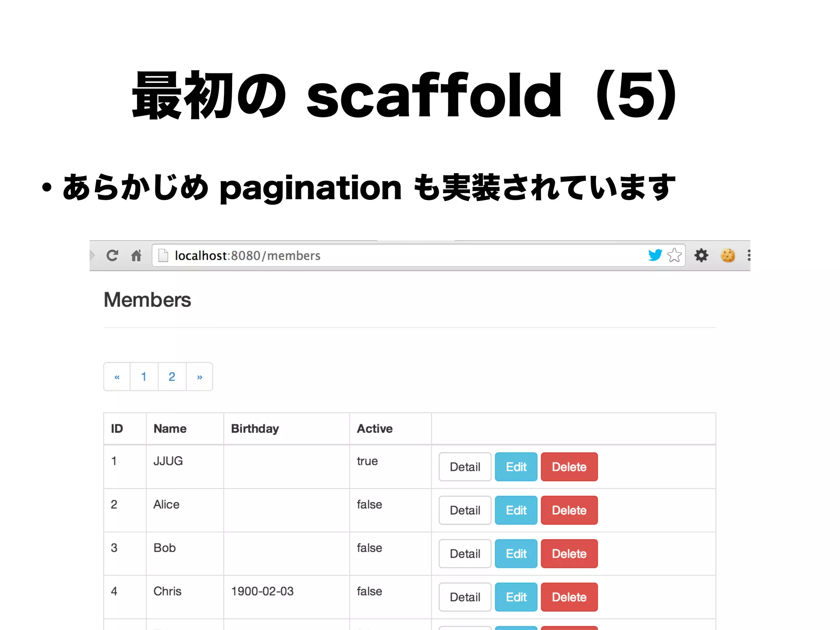Go to the browser home icon
Image resolution: width=840 pixels, height=630 pixels.
136,256
